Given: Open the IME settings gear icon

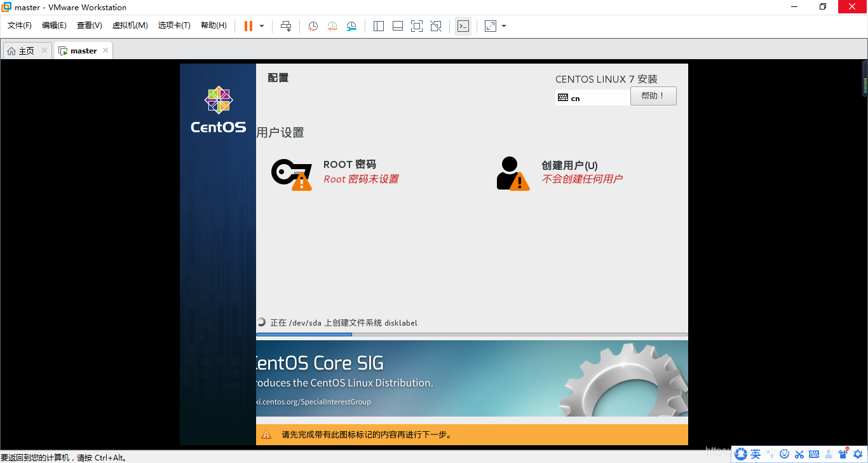Looking at the screenshot, I should [x=858, y=454].
